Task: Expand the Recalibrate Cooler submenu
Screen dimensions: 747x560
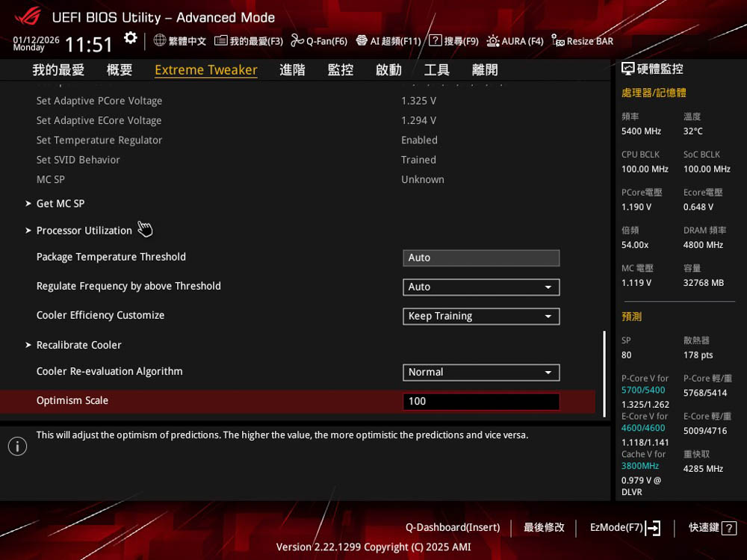Action: pos(78,345)
